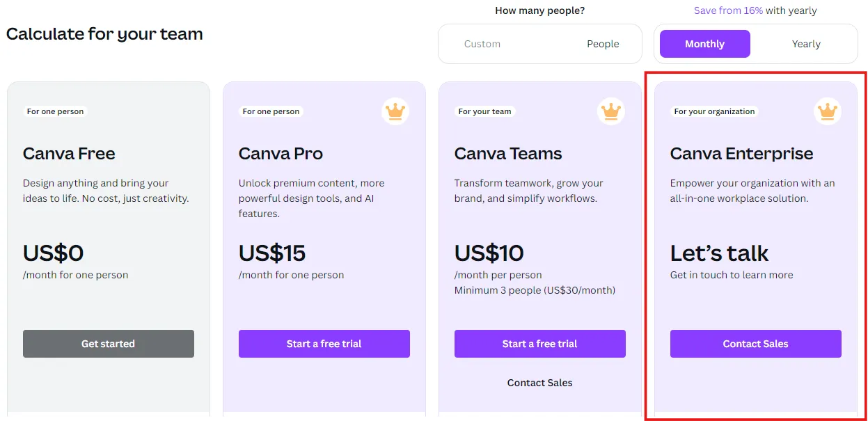Screen dimensions: 868x421
Task: Click Contact Sales for Canva Enterprise
Action: pyautogui.click(x=755, y=343)
